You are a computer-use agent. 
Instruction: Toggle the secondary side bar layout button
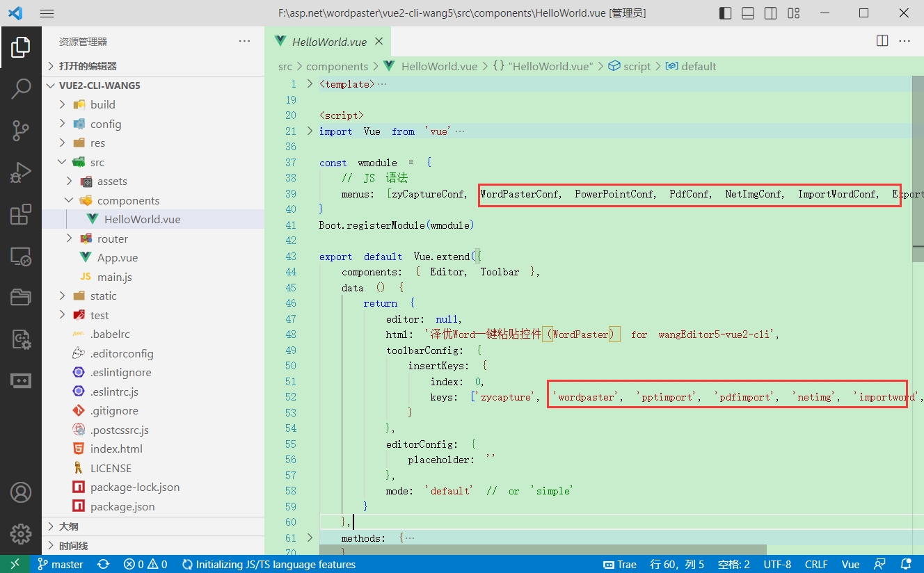point(770,13)
